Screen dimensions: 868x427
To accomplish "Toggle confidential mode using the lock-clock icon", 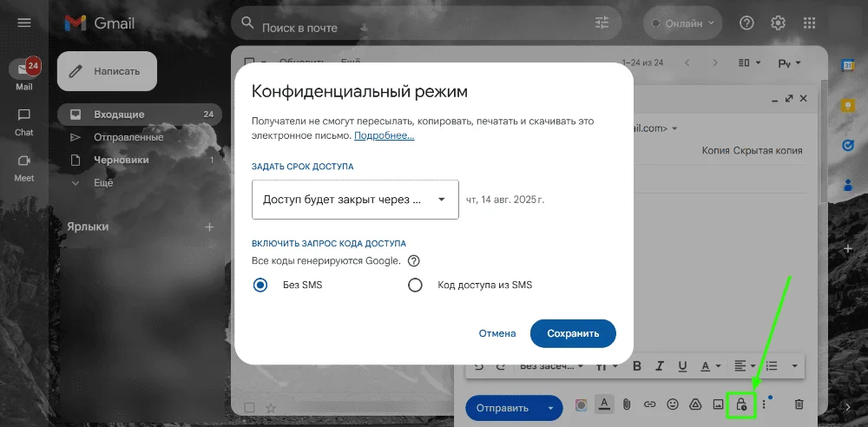I will coord(741,404).
